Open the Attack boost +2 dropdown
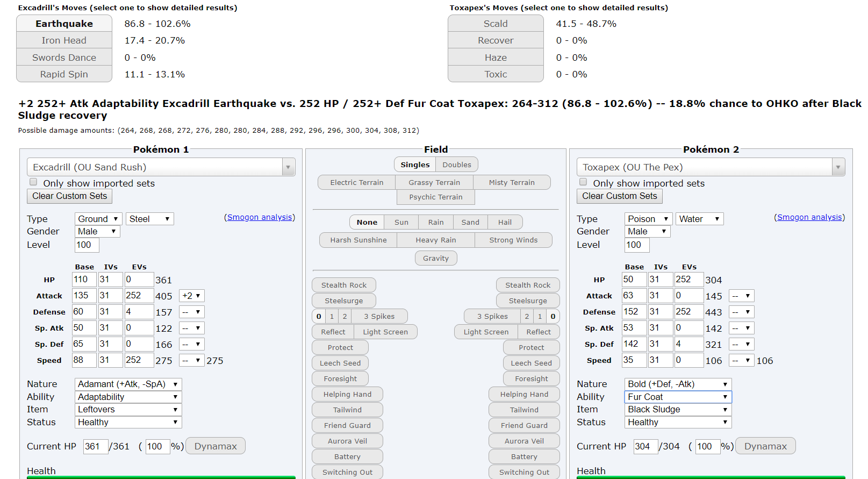 pyautogui.click(x=191, y=296)
